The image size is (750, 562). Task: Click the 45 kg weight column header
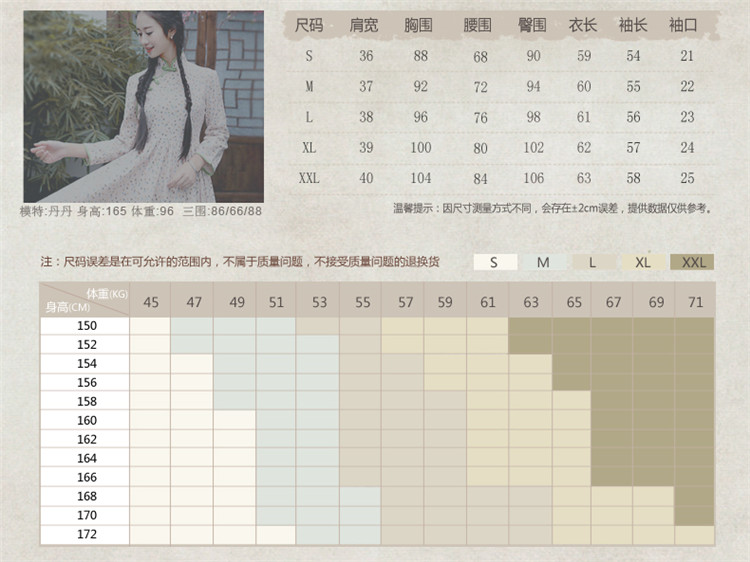click(x=151, y=301)
